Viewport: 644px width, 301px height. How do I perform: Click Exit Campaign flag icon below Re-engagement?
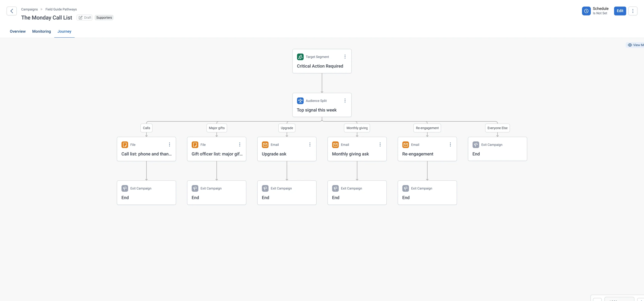[x=405, y=188]
